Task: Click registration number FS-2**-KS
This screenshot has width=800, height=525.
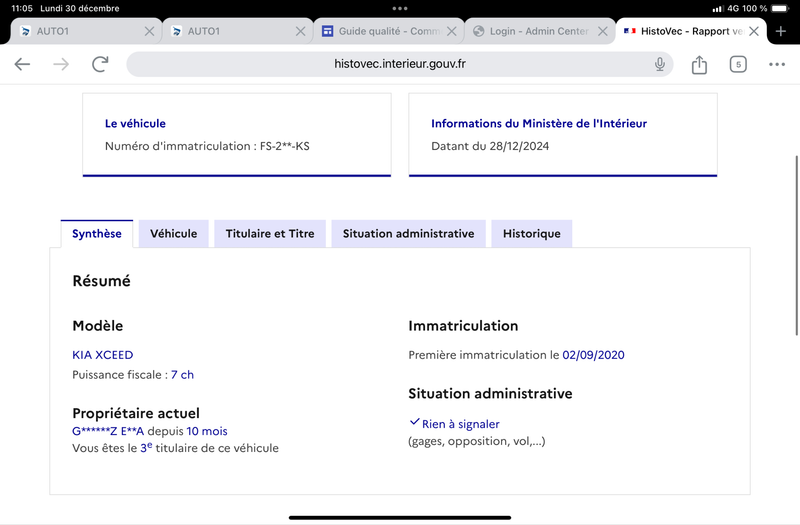Action: (x=285, y=146)
